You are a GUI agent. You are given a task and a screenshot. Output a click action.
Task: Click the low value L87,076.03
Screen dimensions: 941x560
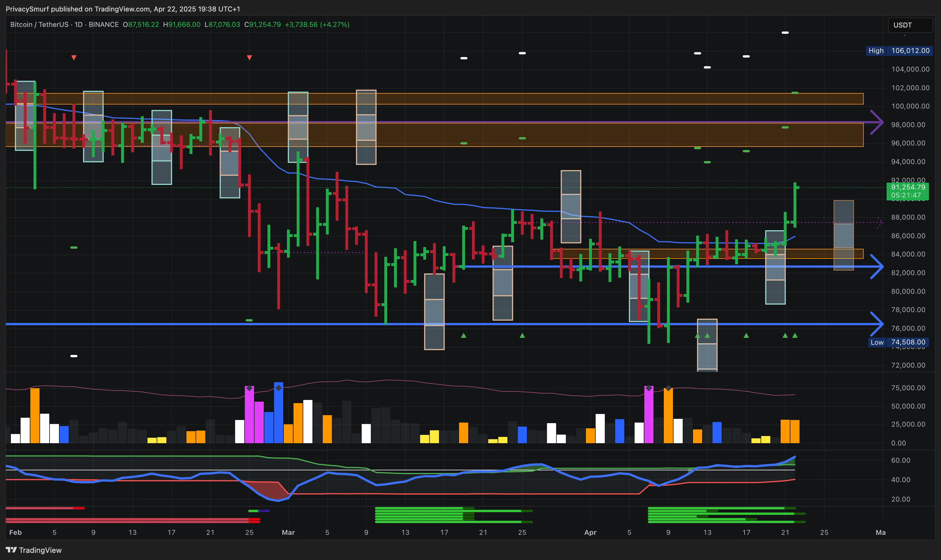pyautogui.click(x=222, y=25)
